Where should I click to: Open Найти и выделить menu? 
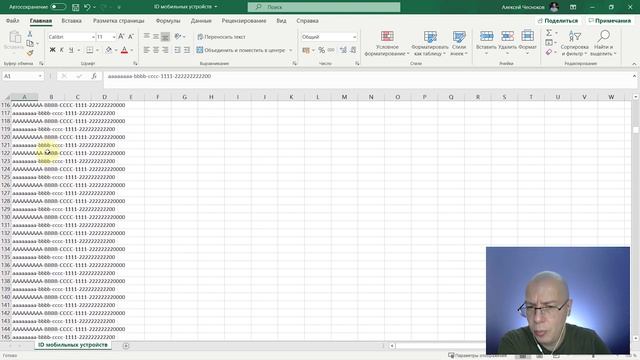coord(604,43)
